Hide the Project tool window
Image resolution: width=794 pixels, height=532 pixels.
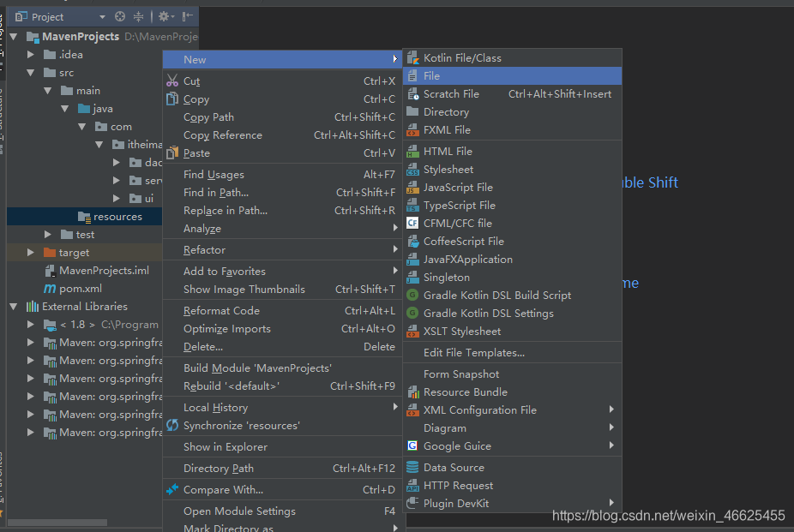188,16
